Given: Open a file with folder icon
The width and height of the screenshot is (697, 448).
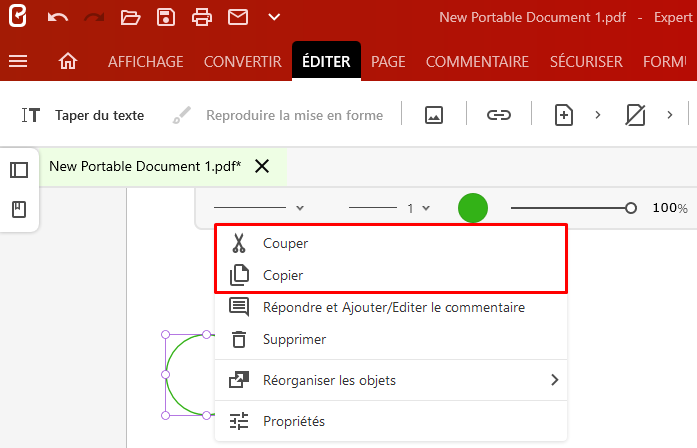Looking at the screenshot, I should tap(130, 17).
